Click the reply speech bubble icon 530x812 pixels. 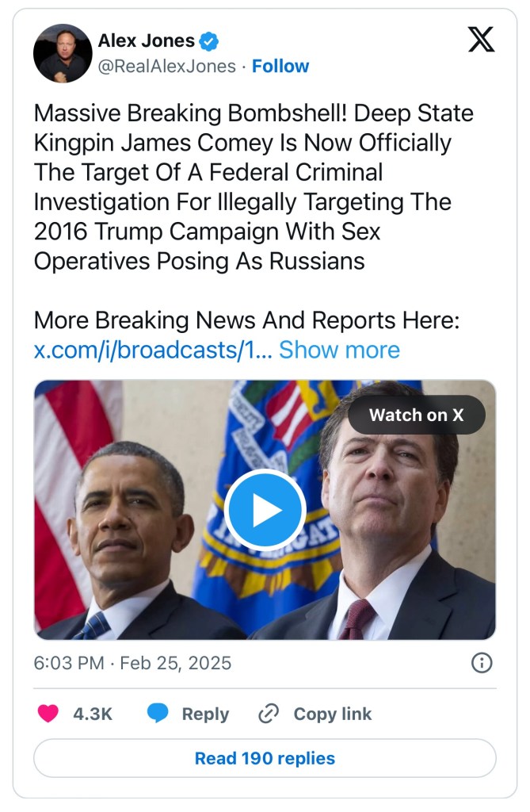click(x=158, y=714)
